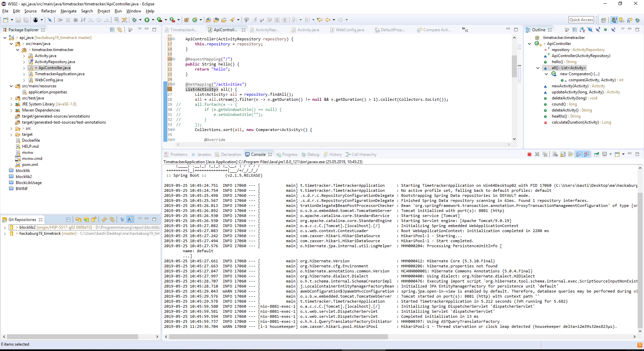Click the green Run button in the toolbar
Image resolution: width=644 pixels, height=351 pixels.
coord(147,20)
